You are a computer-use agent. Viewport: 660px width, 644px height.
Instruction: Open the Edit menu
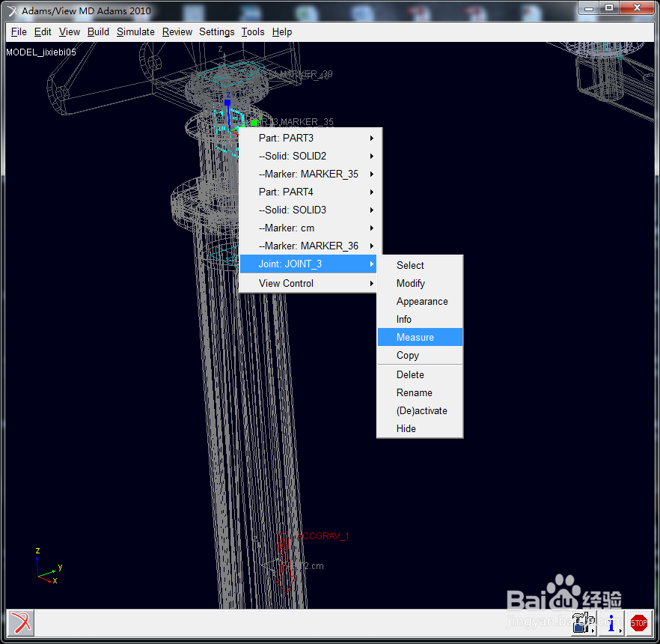[x=43, y=32]
